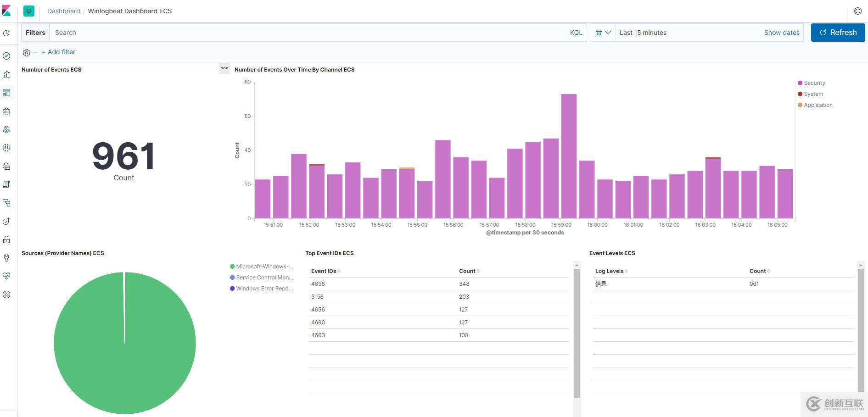
Task: Click count value 203
Action: coord(464,297)
